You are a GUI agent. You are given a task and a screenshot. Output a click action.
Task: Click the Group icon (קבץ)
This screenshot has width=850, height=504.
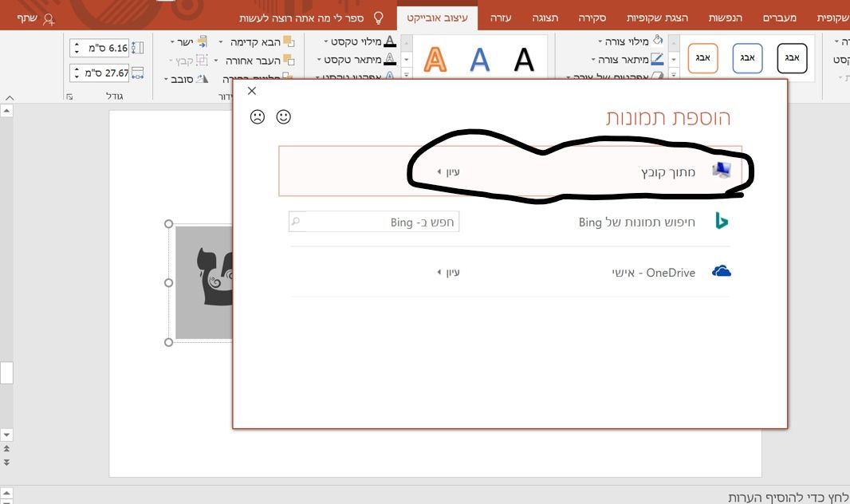pos(202,60)
